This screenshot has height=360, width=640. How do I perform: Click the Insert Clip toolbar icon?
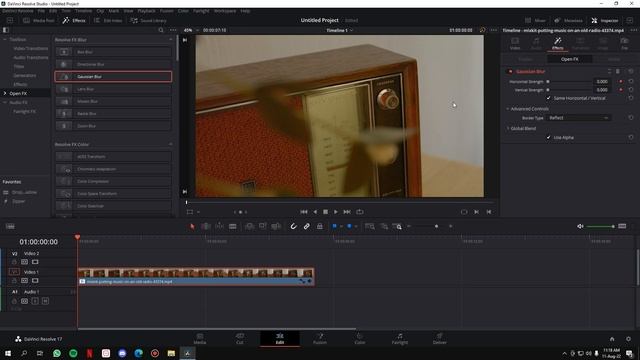coord(249,226)
